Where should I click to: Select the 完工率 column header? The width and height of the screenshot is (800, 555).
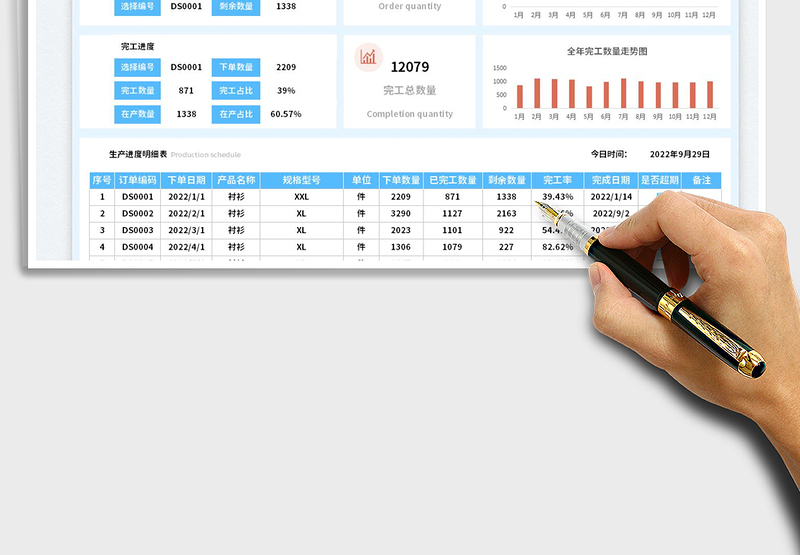557,181
